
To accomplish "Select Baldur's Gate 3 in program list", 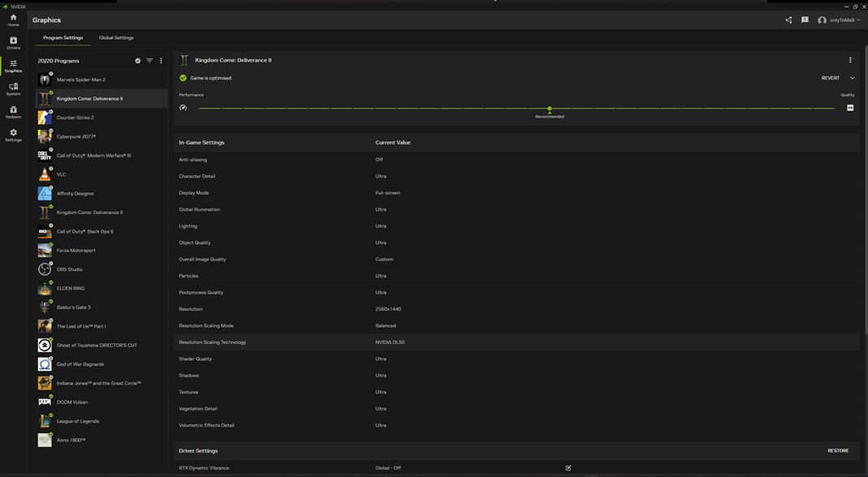I will pos(102,307).
